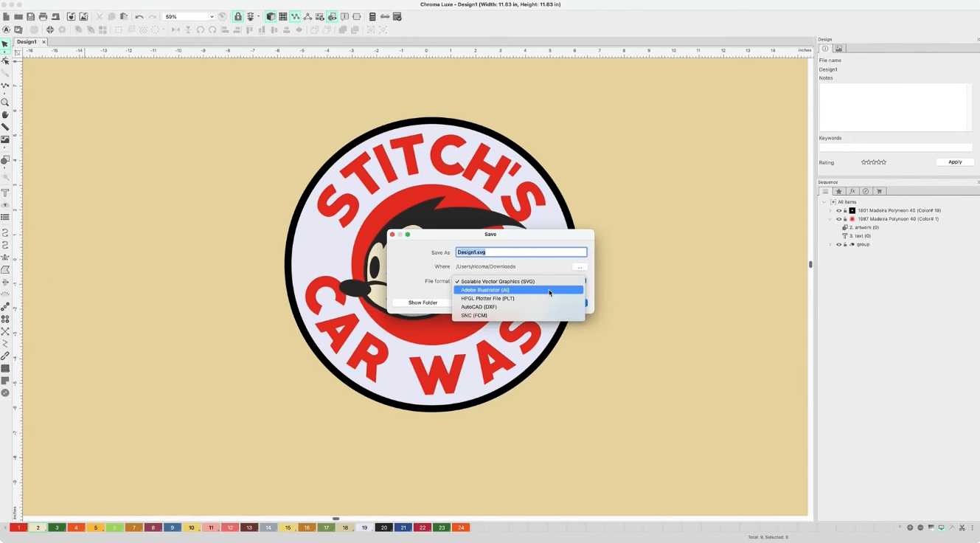The image size is (980, 543).
Task: Open the stitch calculator icon
Action: pyautogui.click(x=373, y=16)
